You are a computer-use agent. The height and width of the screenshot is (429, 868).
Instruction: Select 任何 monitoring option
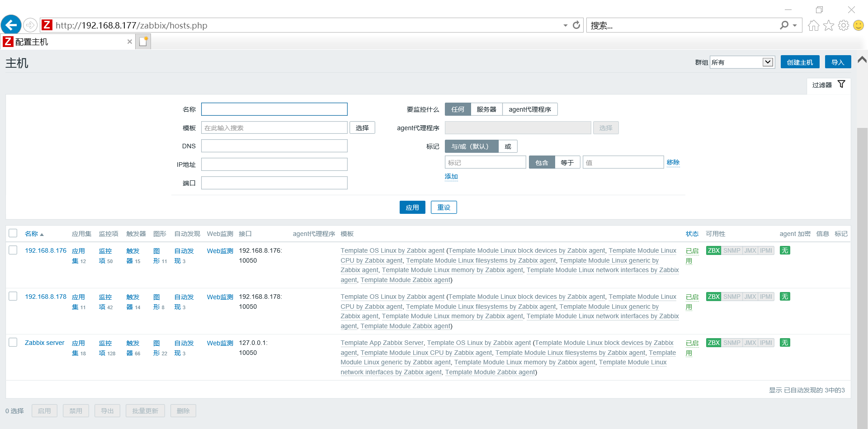(x=458, y=109)
